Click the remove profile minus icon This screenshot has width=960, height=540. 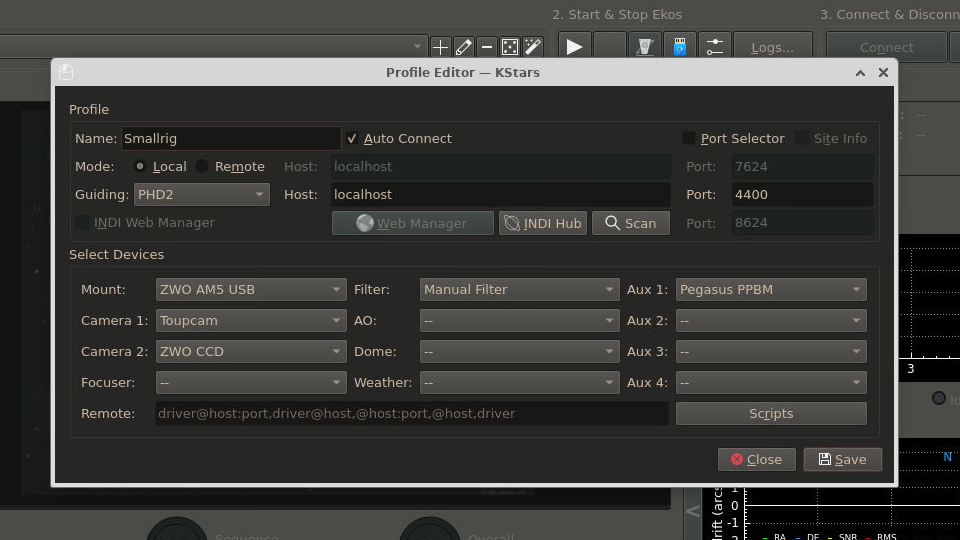click(487, 47)
